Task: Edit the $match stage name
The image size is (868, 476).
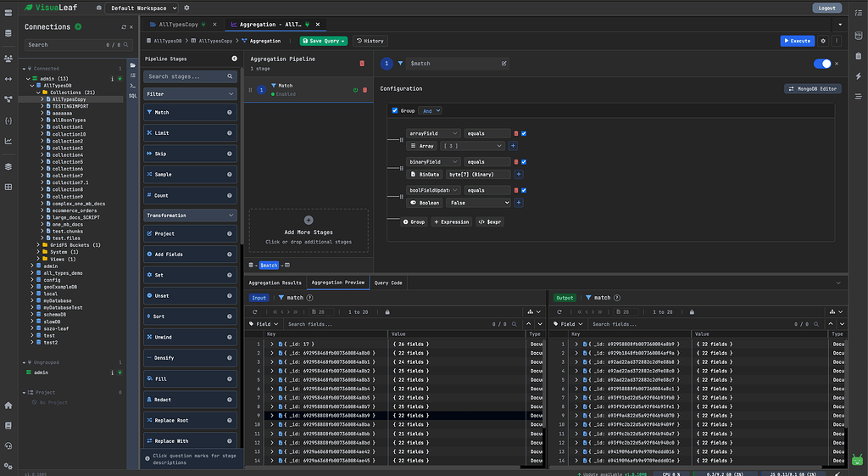Action: pyautogui.click(x=504, y=63)
